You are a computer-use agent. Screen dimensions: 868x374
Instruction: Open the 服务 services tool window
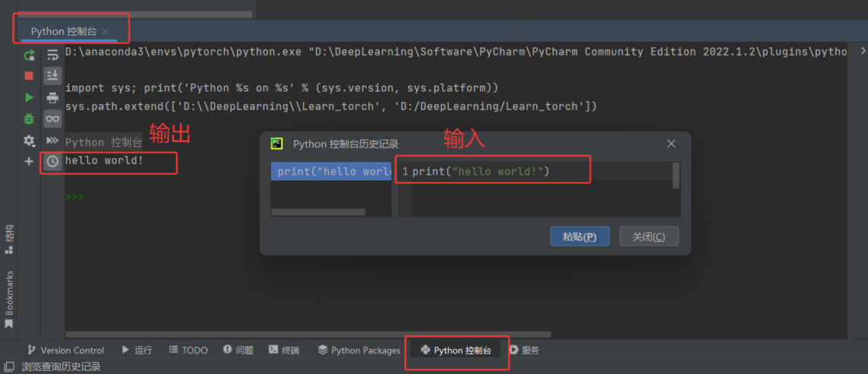pyautogui.click(x=524, y=350)
